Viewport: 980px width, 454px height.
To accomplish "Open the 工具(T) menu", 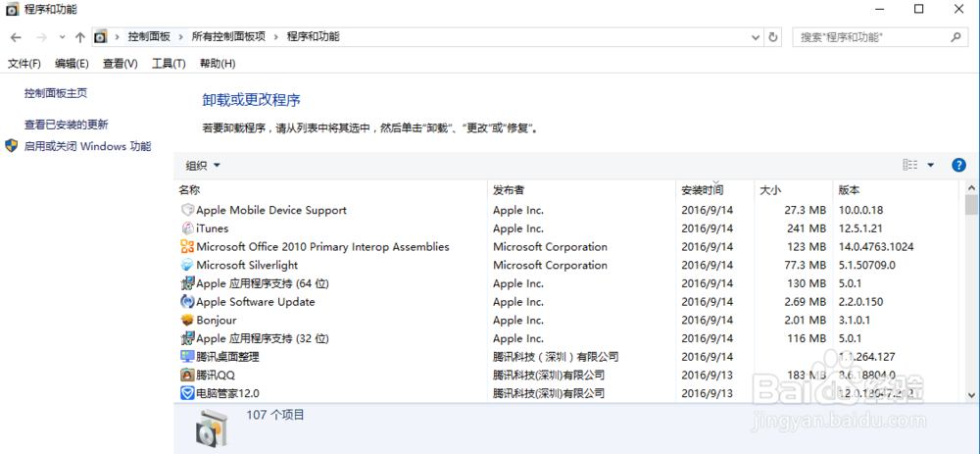I will tap(169, 64).
